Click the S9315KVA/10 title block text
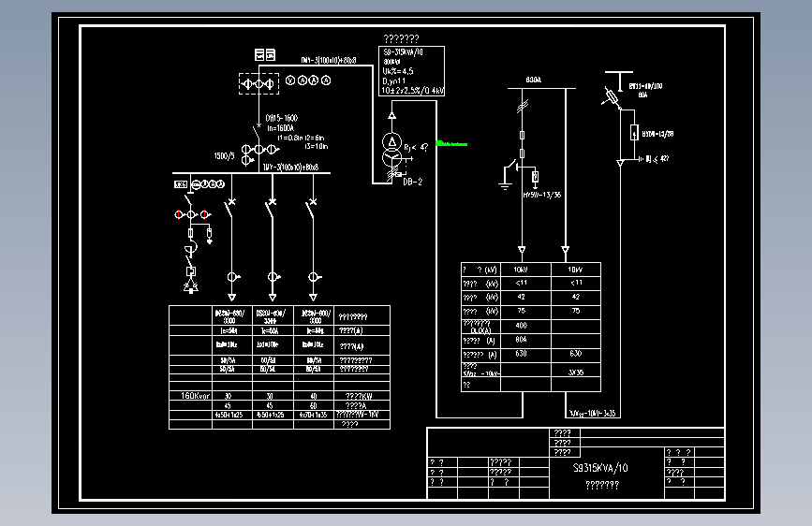Viewport: 812px width, 526px height. (x=600, y=468)
